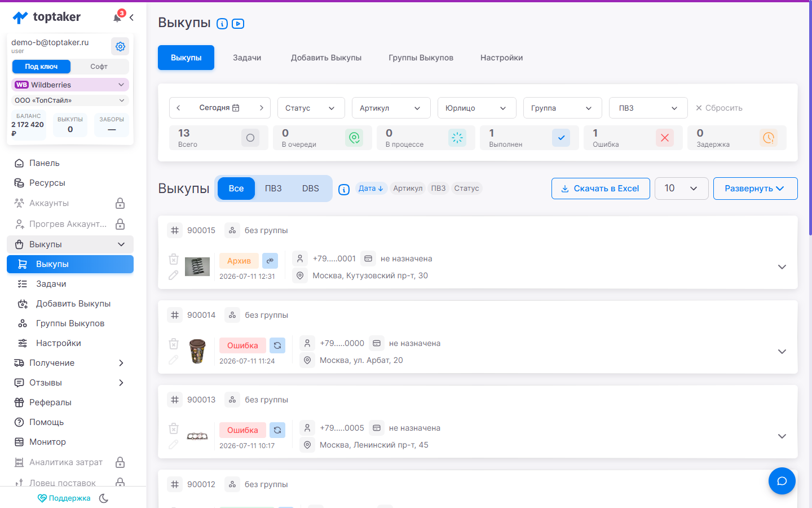
Task: Click the edit pencil for order 900015
Action: (174, 275)
